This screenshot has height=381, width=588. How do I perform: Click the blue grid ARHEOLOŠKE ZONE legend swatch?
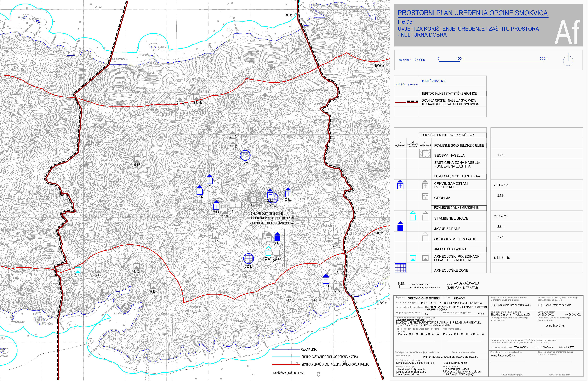[x=400, y=268]
